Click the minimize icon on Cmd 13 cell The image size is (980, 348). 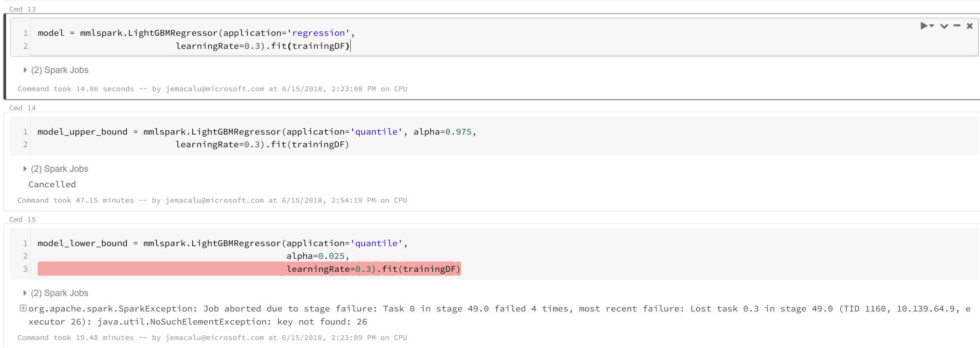coord(957,26)
